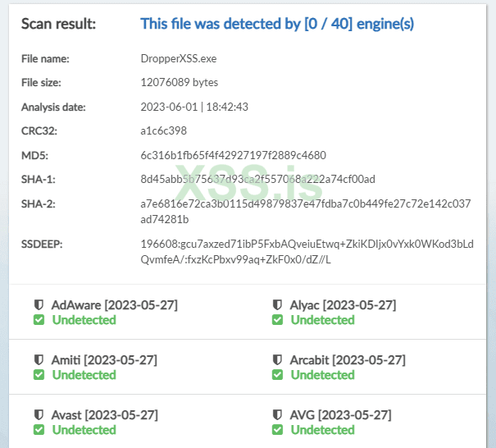
Task: Click the CRC32 value a1c6c398
Action: 164,131
